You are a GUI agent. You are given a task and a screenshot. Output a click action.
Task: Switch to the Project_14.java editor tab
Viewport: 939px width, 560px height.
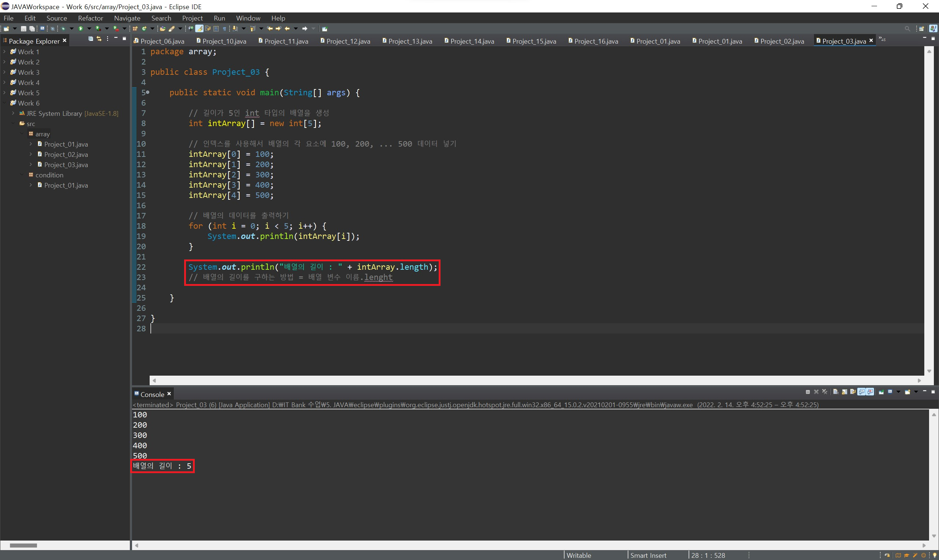[x=472, y=41]
